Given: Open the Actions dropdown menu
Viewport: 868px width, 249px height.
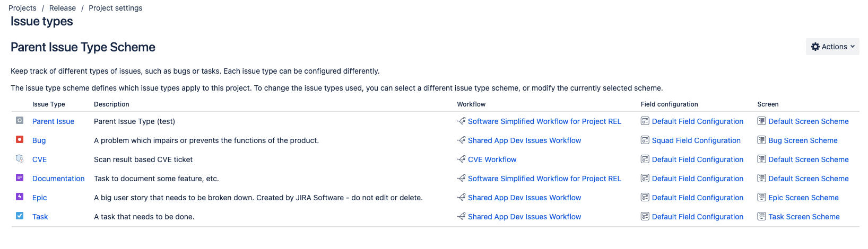Looking at the screenshot, I should [832, 47].
